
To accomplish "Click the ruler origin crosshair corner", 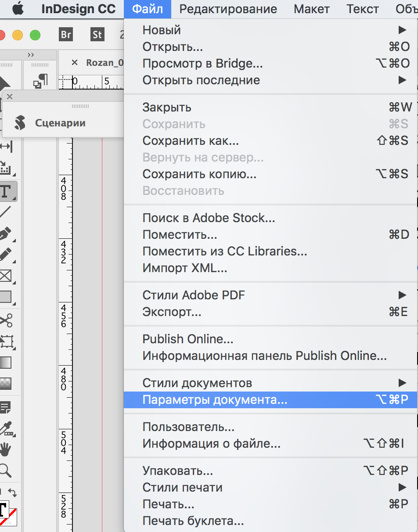I will click(65, 81).
